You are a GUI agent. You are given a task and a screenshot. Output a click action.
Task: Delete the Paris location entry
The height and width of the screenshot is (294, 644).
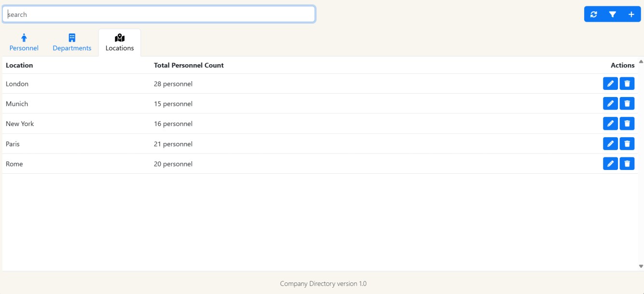pos(627,143)
